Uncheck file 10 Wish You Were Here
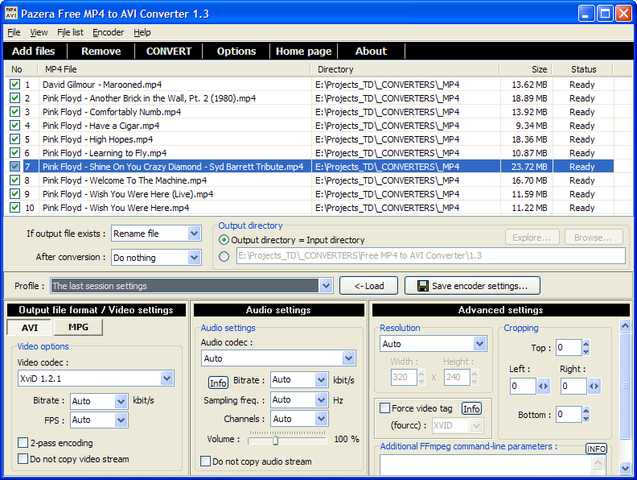 tap(15, 208)
